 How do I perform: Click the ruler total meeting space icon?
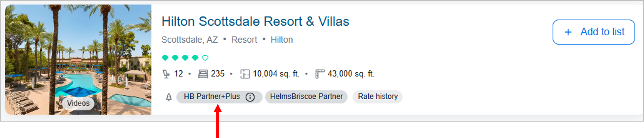(319, 74)
